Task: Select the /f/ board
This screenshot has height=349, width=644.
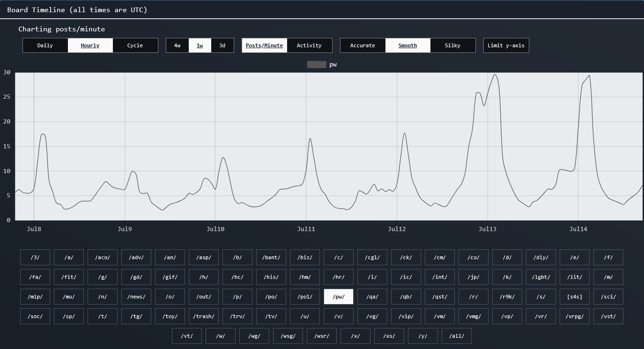Action: pyautogui.click(x=608, y=257)
